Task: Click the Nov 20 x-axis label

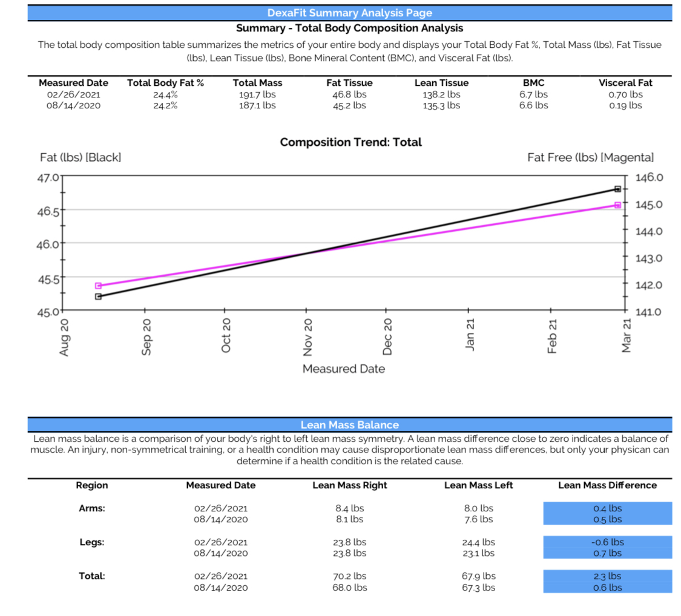Action: pos(308,337)
